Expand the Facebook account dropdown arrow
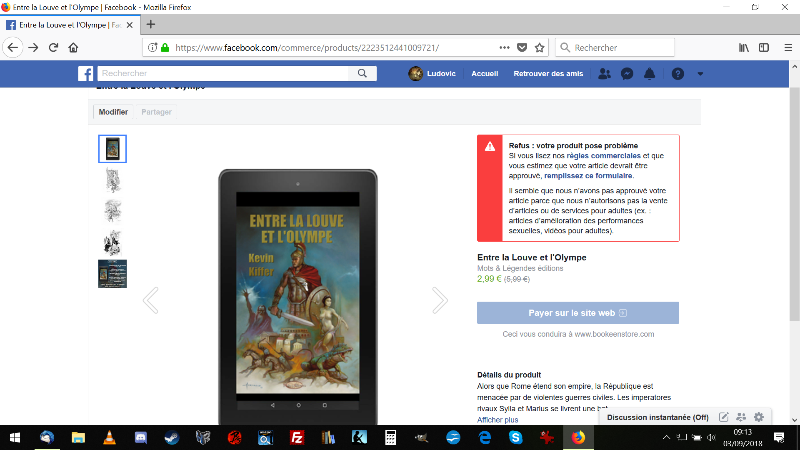Screen dimensions: 800x450 700,74
